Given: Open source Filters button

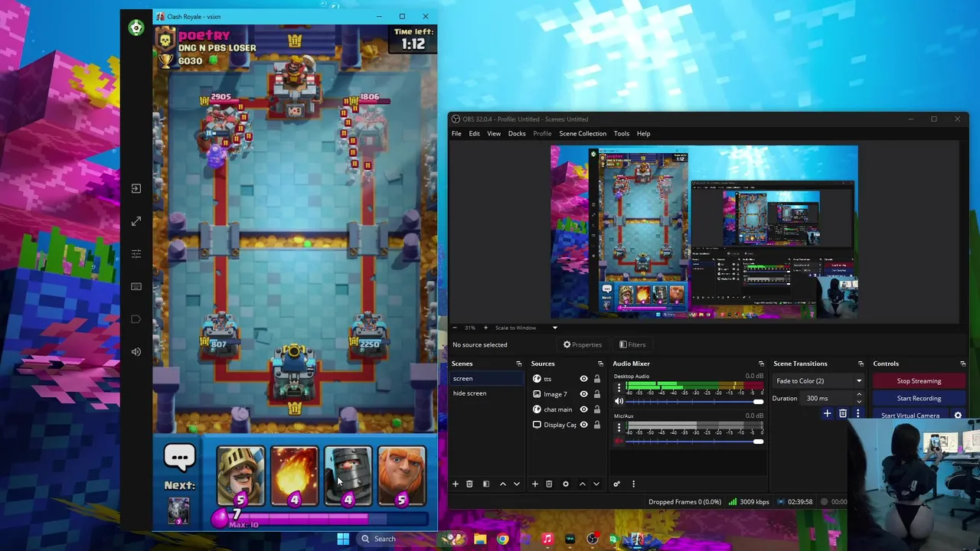Looking at the screenshot, I should pyautogui.click(x=632, y=344).
